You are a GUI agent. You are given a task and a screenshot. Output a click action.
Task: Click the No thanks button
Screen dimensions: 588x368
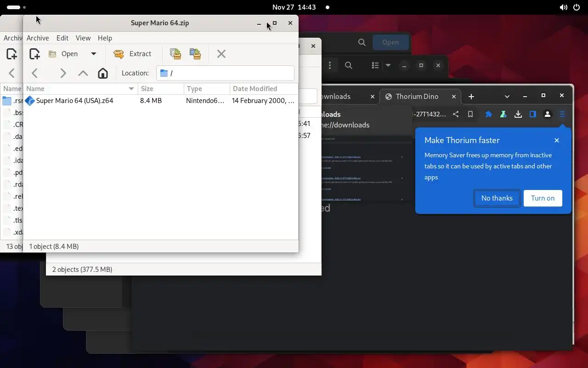click(x=497, y=198)
